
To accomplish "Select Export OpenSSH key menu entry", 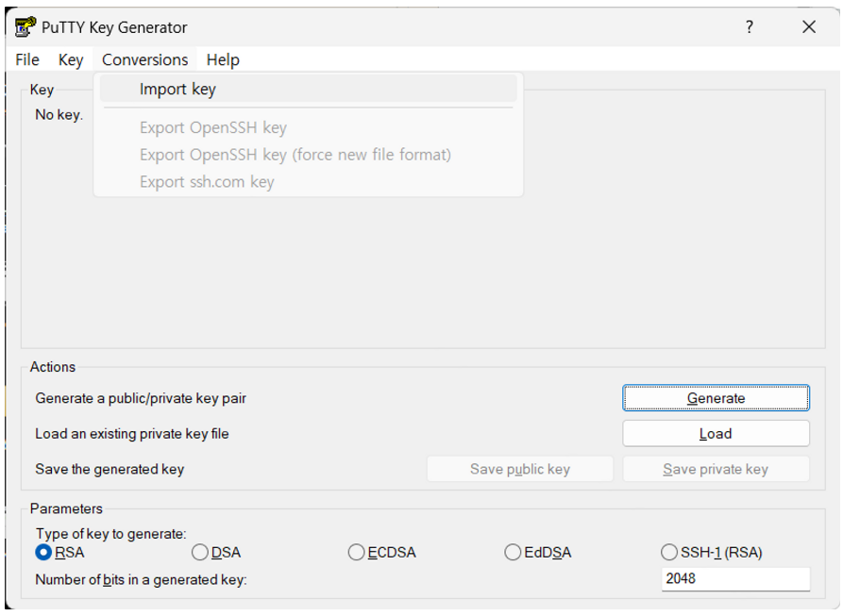I will point(308,127).
